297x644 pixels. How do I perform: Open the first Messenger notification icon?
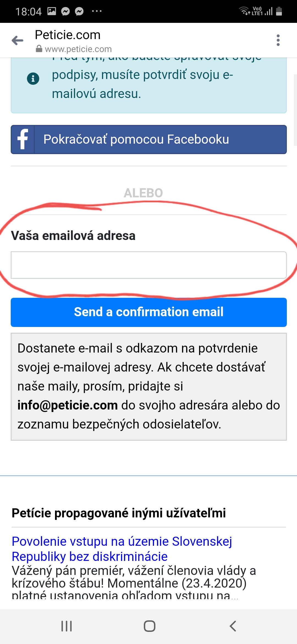click(x=65, y=11)
